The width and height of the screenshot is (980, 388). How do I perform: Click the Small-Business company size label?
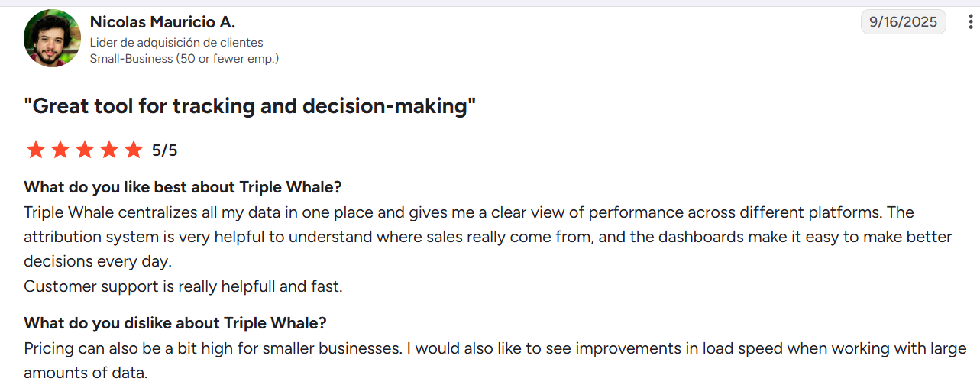tap(184, 58)
